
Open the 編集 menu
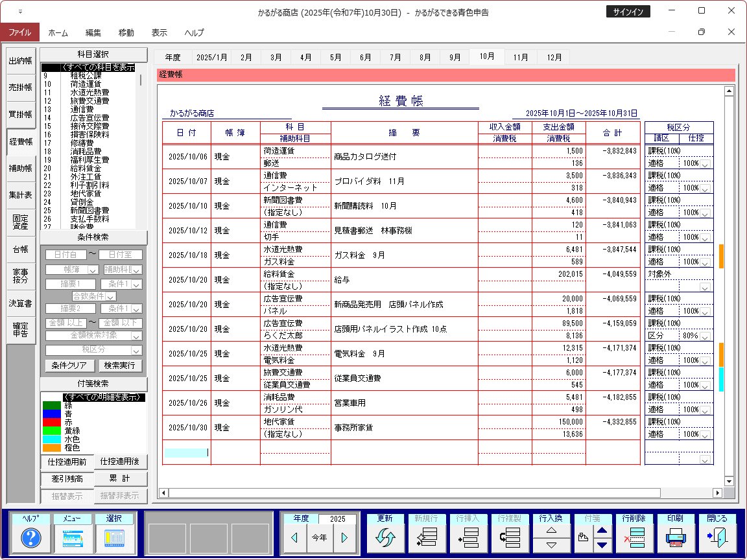click(x=93, y=32)
